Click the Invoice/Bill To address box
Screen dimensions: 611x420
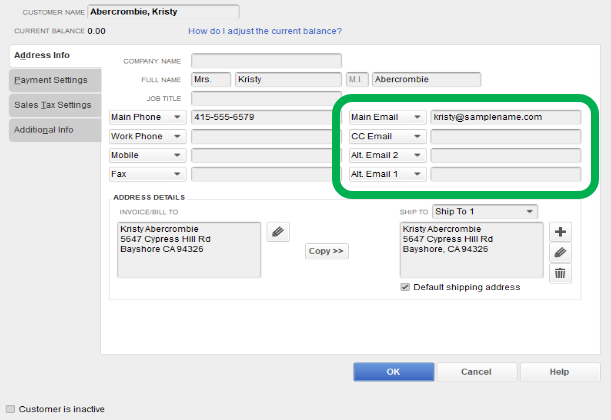pos(189,250)
